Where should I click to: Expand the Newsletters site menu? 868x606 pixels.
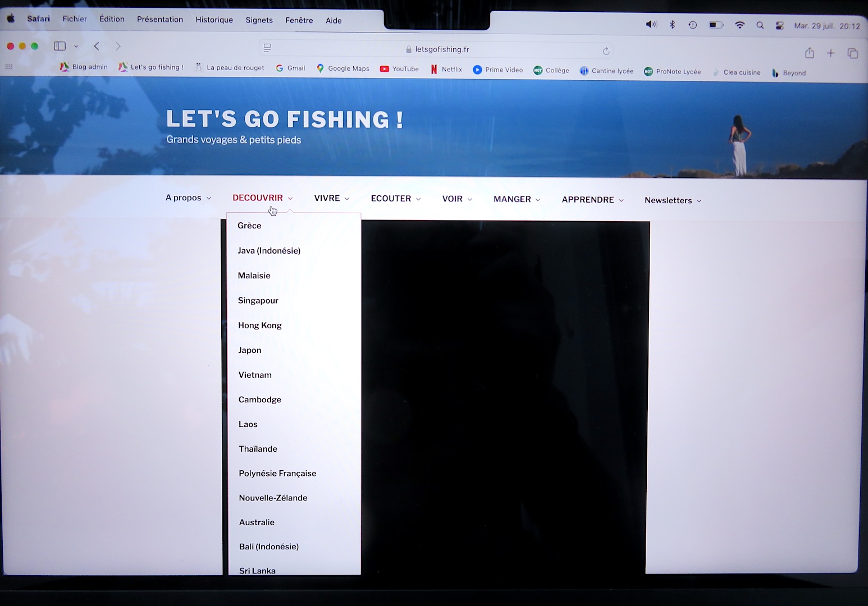coord(673,200)
